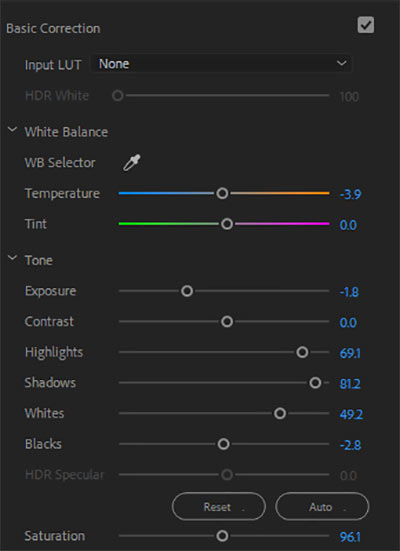Click the Blacks slider knob
This screenshot has height=551, width=400.
click(x=224, y=444)
